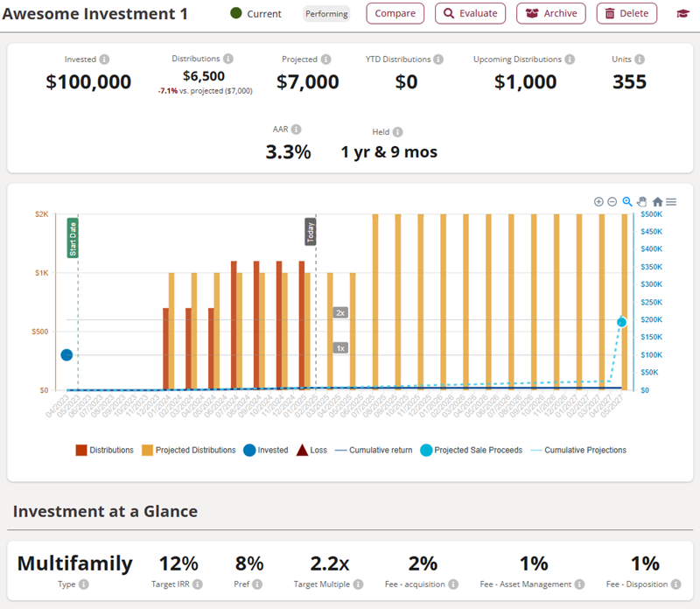Click the Compare button
Screen dimensions: 700x609
click(x=395, y=14)
